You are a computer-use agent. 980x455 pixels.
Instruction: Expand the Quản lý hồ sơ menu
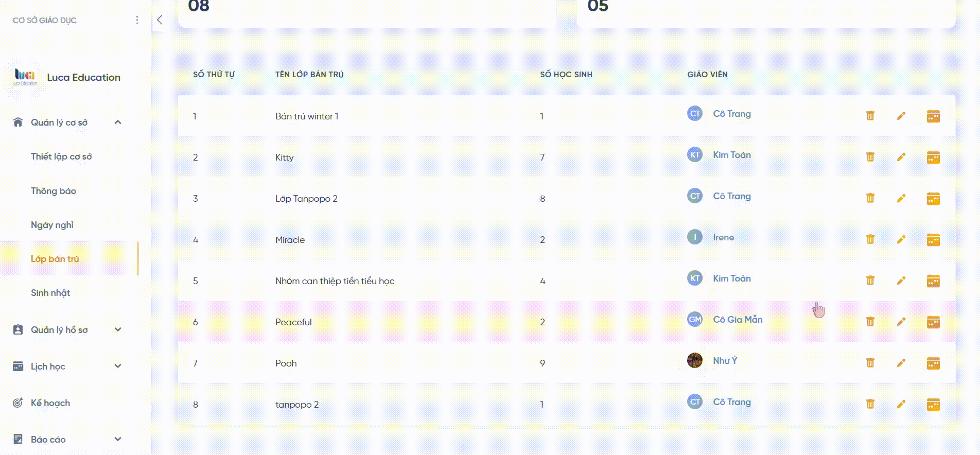point(118,330)
